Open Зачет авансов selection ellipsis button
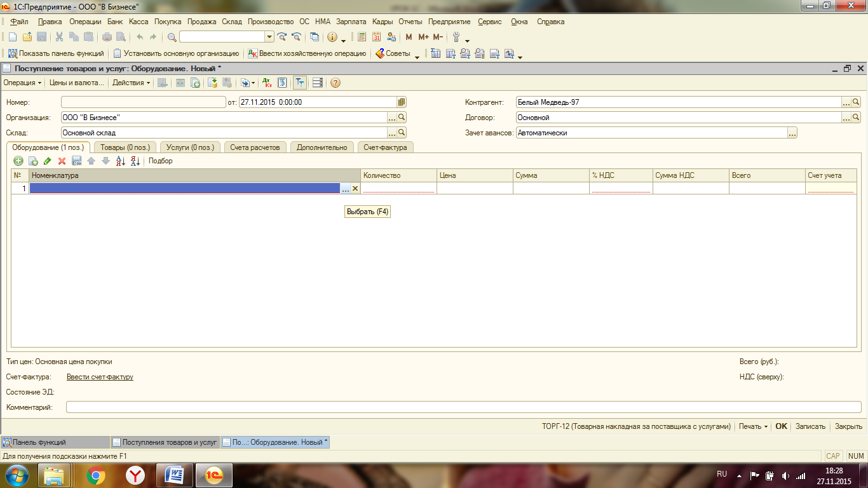The width and height of the screenshot is (868, 488). click(x=792, y=133)
